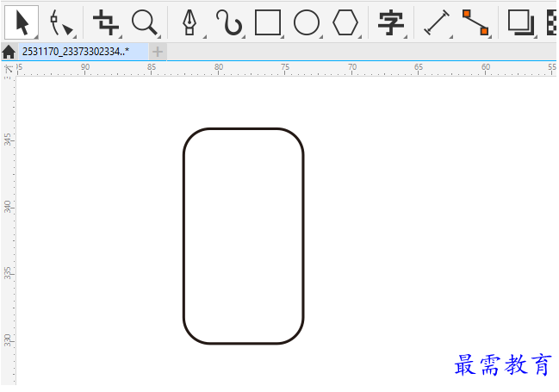Open the Home welcome screen tab
The width and height of the screenshot is (559, 392).
tap(9, 52)
